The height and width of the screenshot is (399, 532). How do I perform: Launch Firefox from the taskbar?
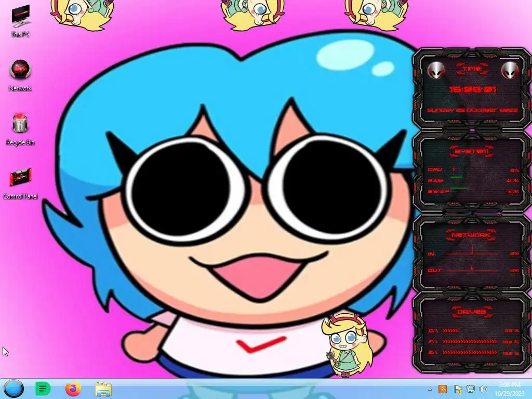[x=73, y=389]
